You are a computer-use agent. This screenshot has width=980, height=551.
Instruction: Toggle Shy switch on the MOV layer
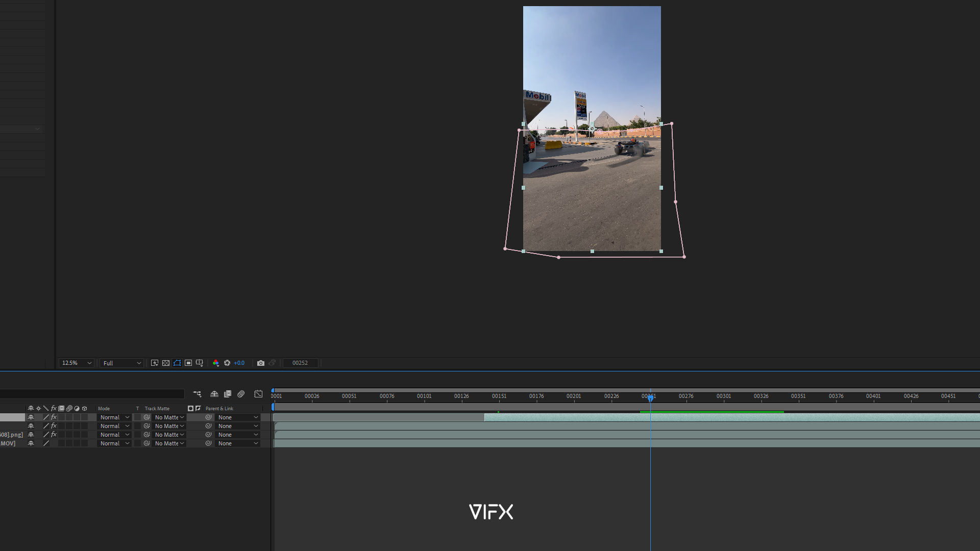coord(31,443)
